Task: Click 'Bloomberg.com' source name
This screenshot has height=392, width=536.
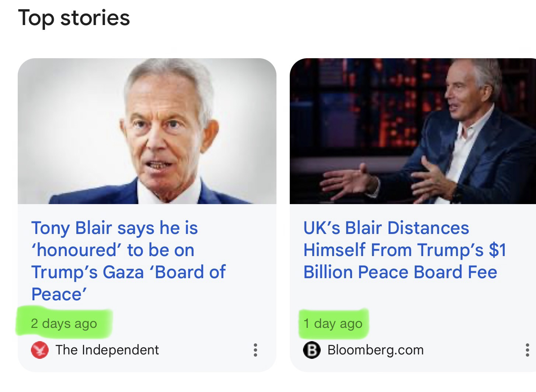Action: [375, 350]
